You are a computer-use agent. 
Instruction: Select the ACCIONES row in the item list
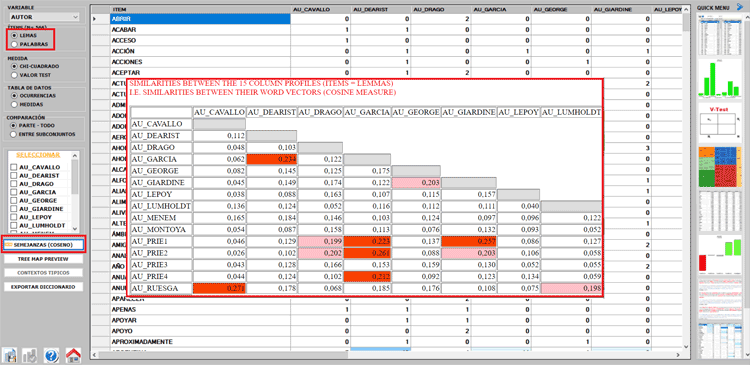click(x=199, y=62)
